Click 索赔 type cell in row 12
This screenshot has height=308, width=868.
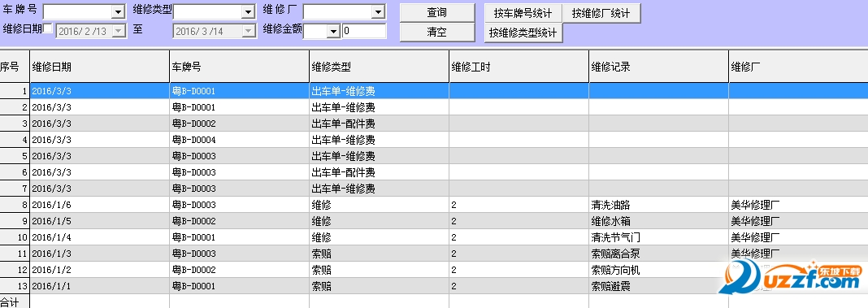(x=380, y=270)
